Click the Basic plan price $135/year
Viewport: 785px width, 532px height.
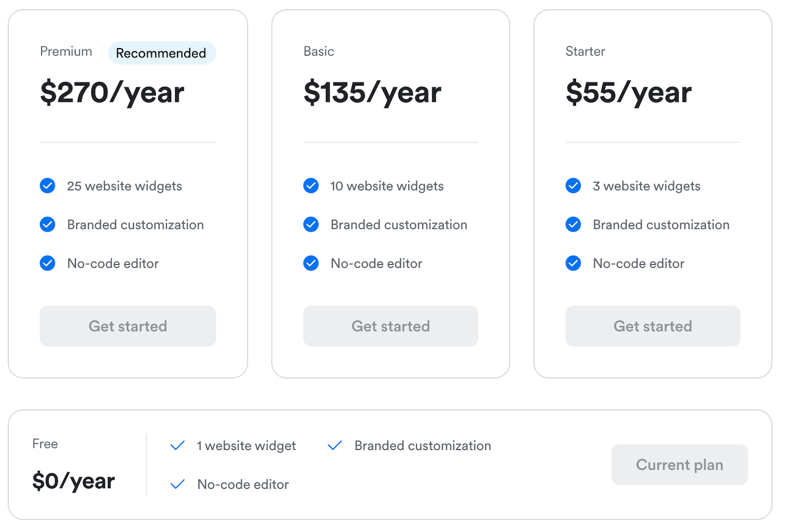click(x=372, y=93)
